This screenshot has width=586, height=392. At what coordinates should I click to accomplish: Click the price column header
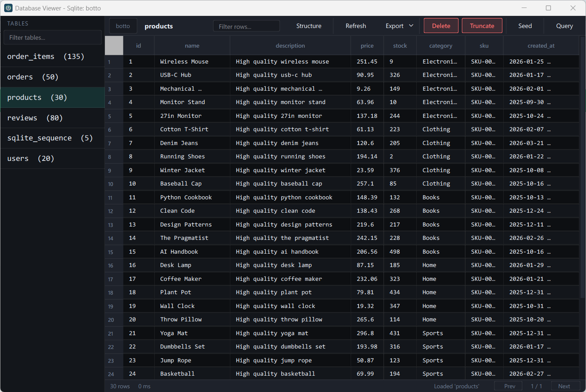coord(367,46)
